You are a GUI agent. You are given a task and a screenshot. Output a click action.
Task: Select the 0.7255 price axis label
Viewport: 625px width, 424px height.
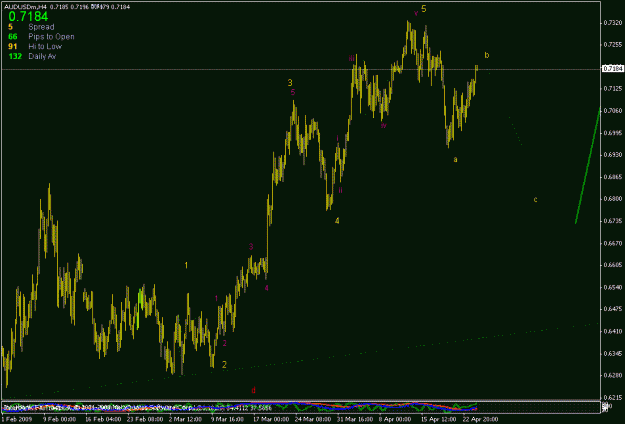click(x=614, y=44)
